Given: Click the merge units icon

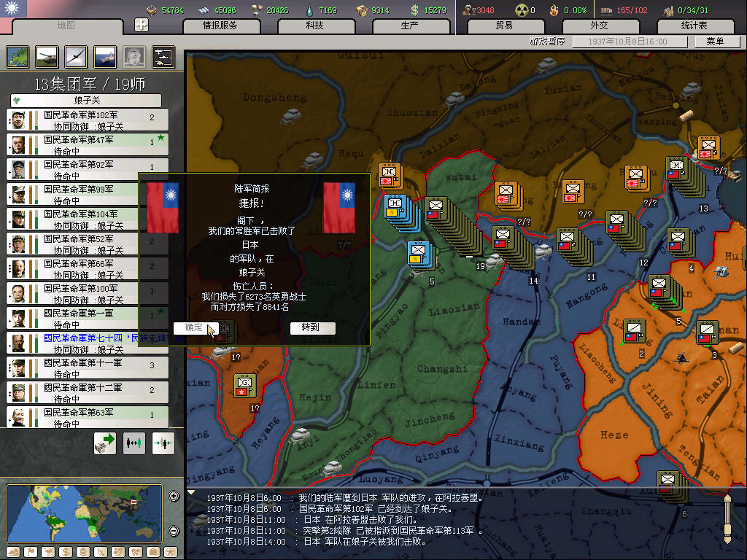Looking at the screenshot, I should (x=163, y=443).
